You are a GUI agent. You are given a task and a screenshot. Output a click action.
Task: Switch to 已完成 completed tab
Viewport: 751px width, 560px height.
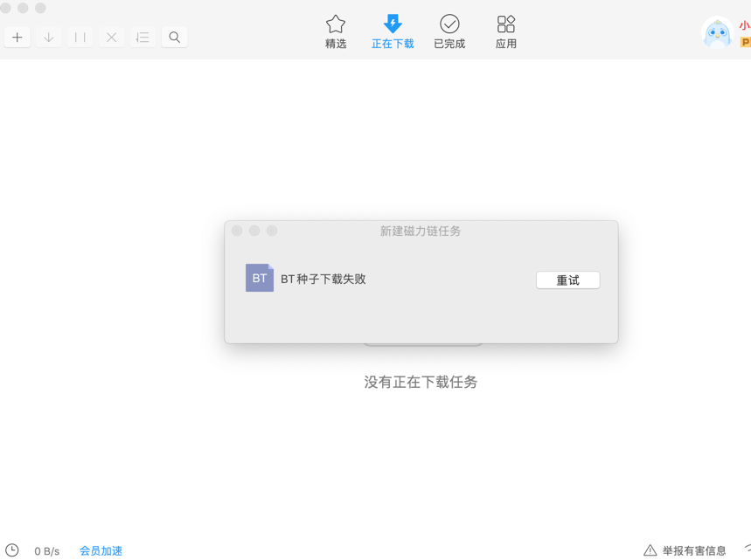449,31
